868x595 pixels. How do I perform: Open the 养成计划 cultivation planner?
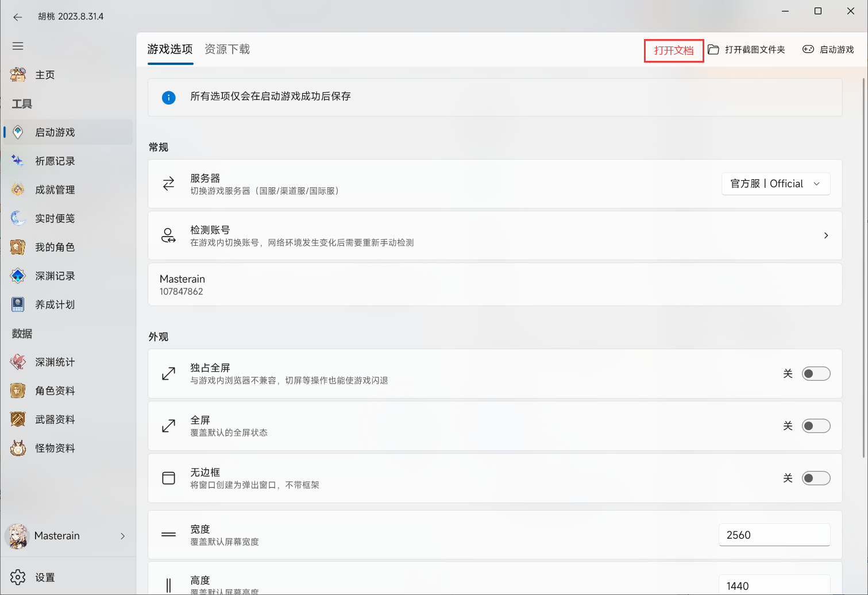tap(55, 304)
